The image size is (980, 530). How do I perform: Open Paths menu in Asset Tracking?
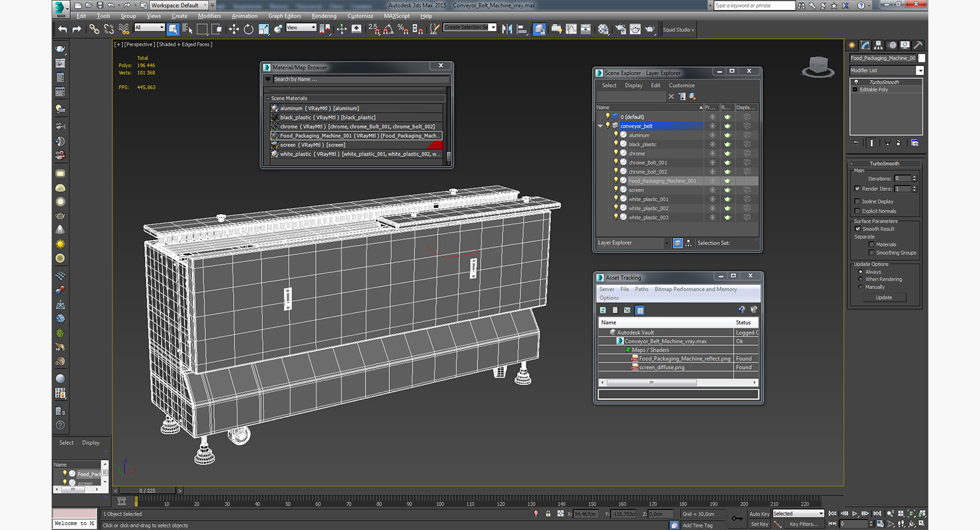point(642,290)
